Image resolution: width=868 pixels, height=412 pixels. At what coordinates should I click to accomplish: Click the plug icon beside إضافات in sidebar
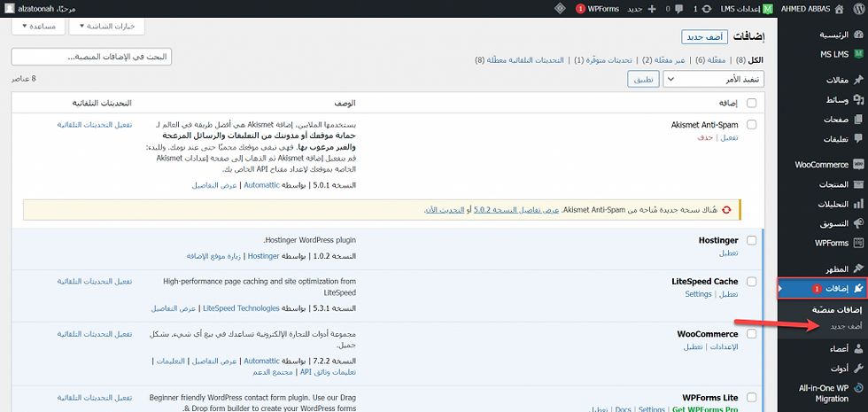pos(858,289)
